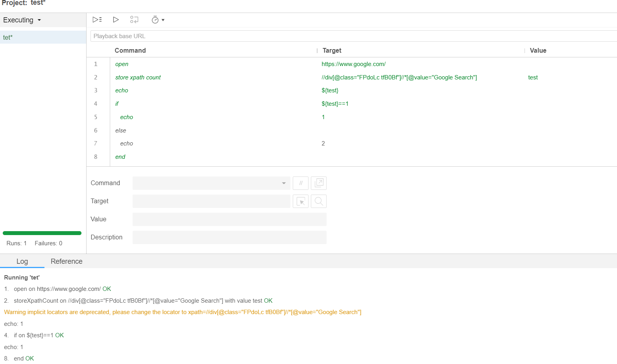Click the green test progress bar
This screenshot has width=617, height=364.
point(42,233)
